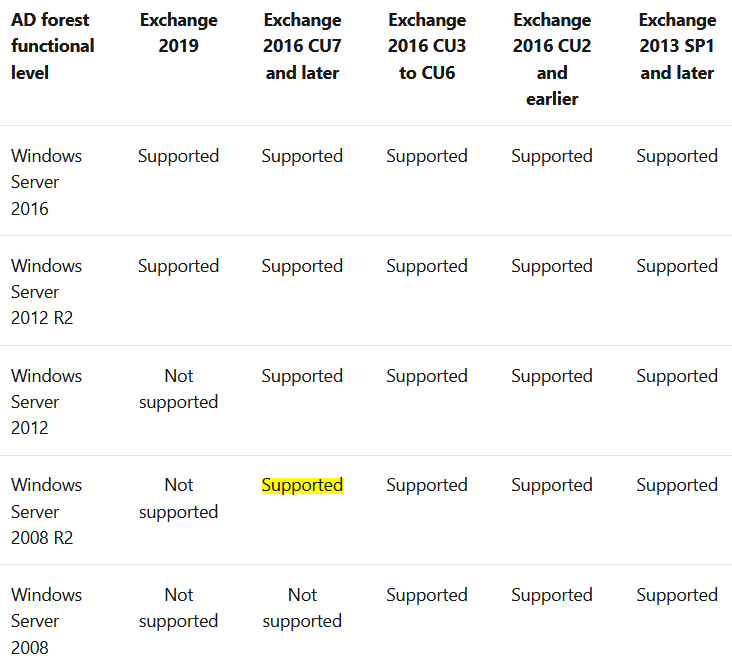Click Supported for Exchange 2013 SP1 on Server 2008
The image size is (732, 669).
coord(677,595)
